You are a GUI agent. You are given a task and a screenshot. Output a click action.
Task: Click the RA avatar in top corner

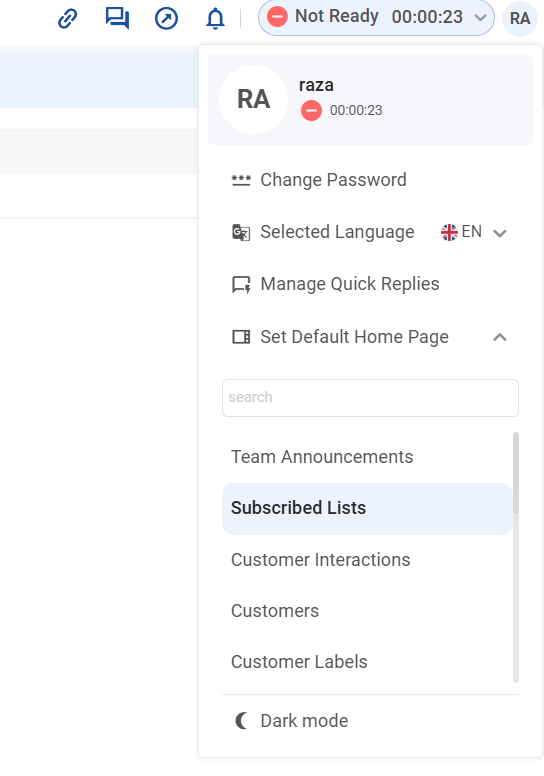520,19
